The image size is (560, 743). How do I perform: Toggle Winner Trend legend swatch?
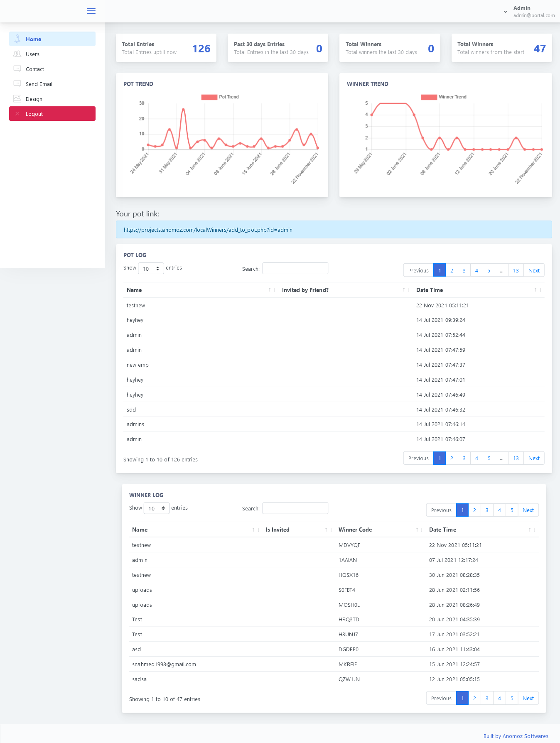tap(429, 97)
